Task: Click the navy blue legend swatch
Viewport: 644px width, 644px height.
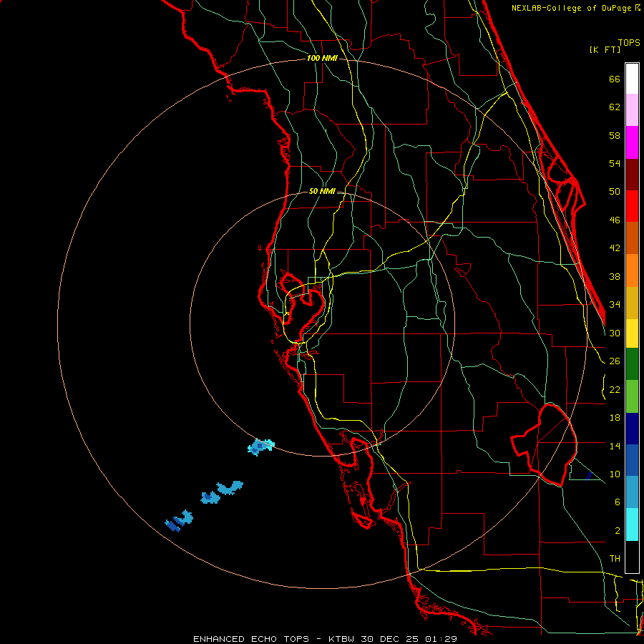Action: coord(632,429)
